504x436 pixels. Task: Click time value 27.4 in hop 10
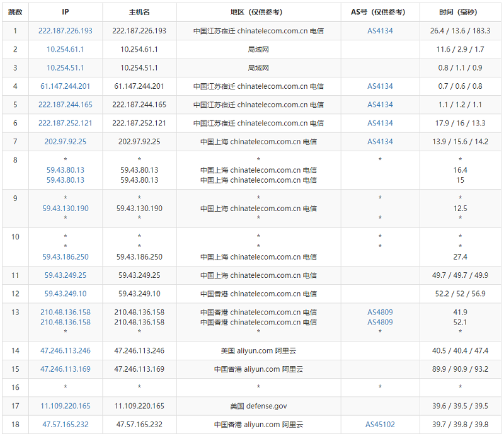[461, 257]
